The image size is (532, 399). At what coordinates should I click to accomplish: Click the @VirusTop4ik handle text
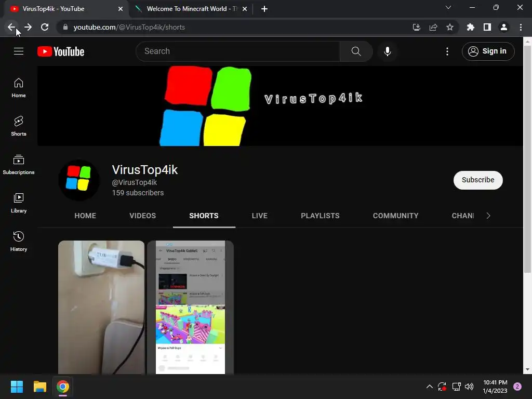click(x=135, y=182)
